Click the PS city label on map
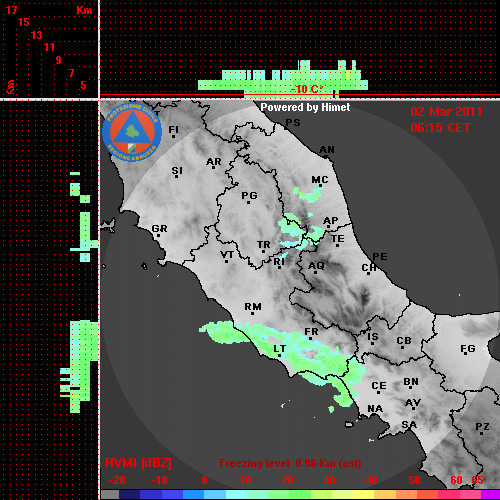 (293, 123)
